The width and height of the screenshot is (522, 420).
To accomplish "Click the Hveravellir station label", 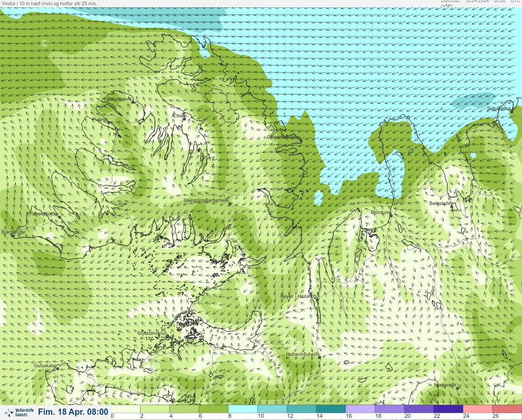I will [x=445, y=385].
